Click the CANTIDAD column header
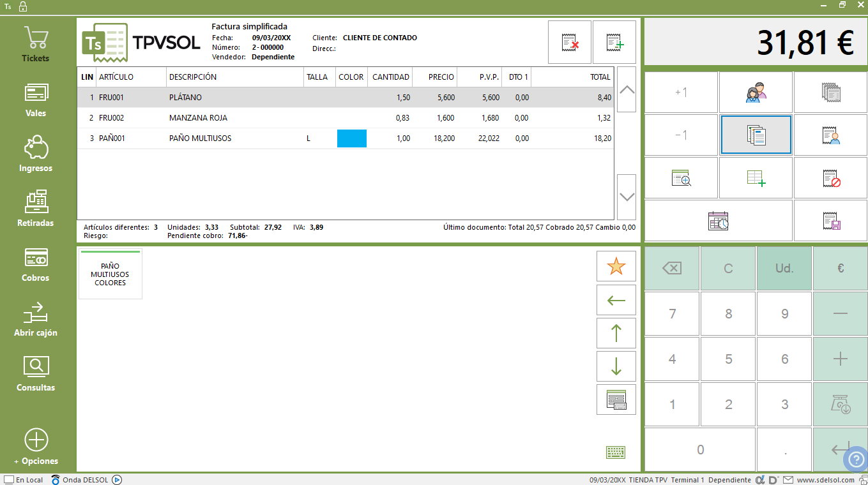 pyautogui.click(x=390, y=77)
